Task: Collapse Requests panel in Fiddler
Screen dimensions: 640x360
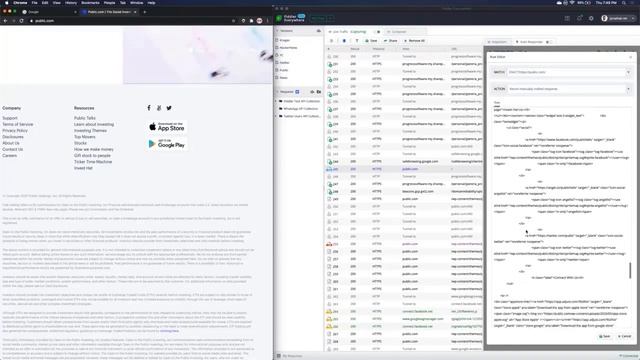Action: point(278,92)
